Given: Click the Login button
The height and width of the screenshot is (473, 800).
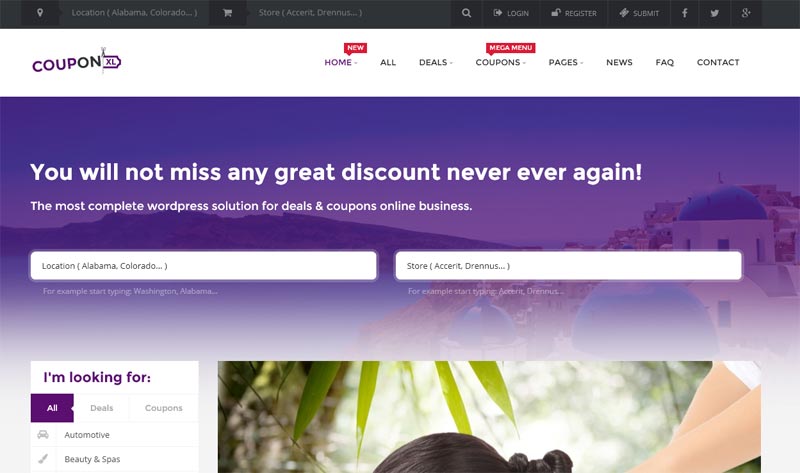Looking at the screenshot, I should [511, 13].
